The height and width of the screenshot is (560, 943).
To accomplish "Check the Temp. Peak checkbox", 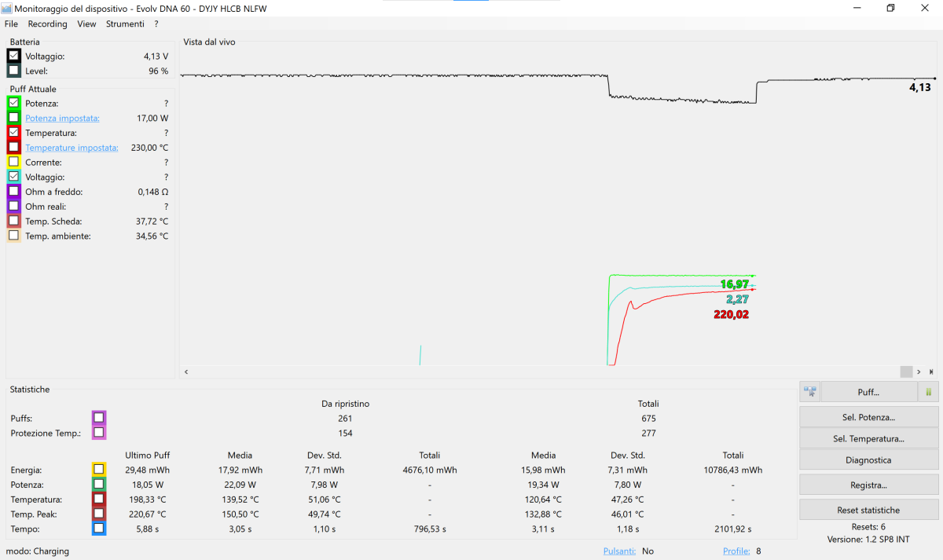I will tap(98, 514).
